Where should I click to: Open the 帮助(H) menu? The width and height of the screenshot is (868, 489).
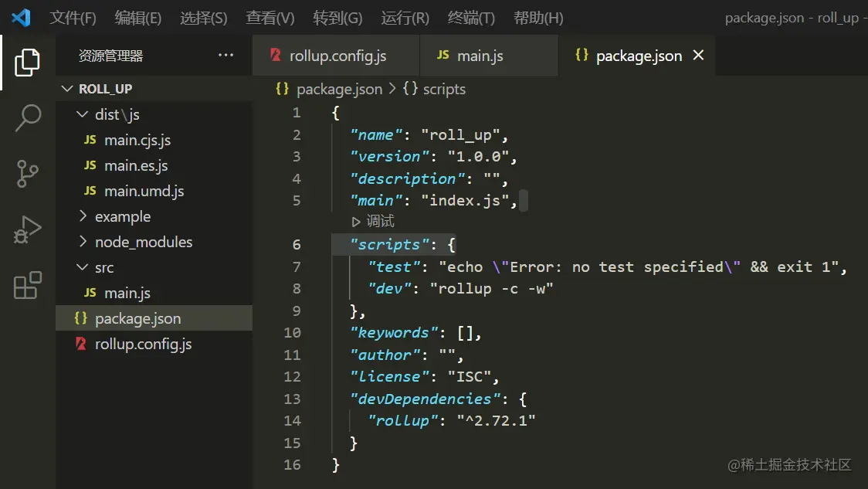pos(538,18)
